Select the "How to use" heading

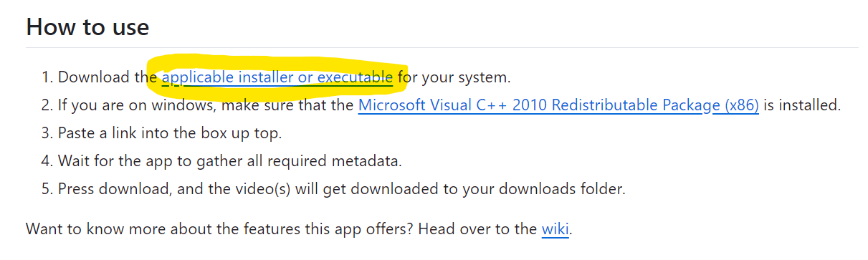click(x=87, y=27)
